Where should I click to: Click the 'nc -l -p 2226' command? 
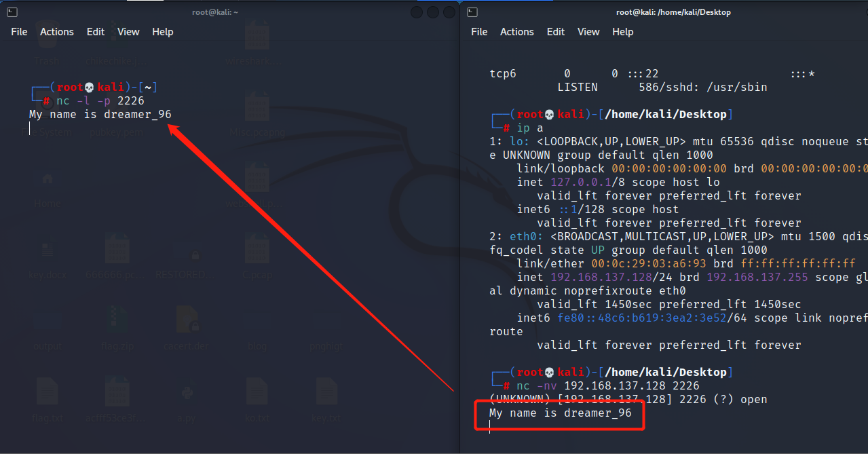100,101
